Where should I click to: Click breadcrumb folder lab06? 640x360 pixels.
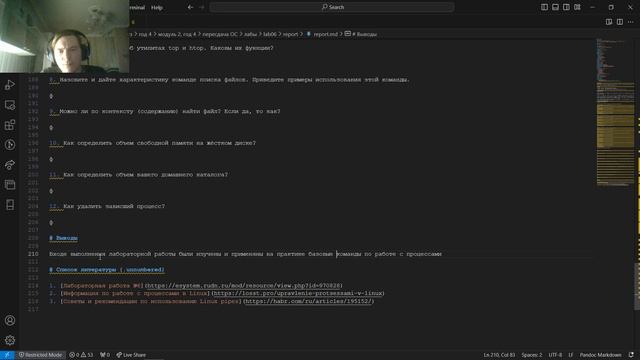point(269,34)
